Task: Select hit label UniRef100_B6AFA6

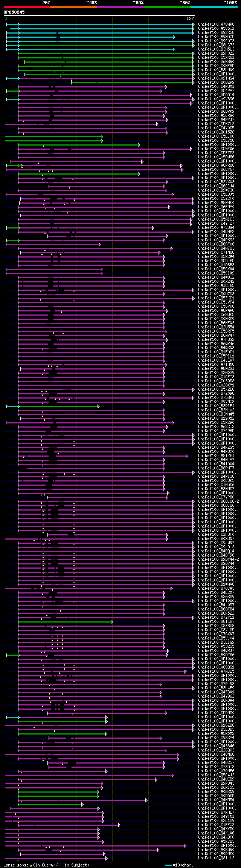Action: [x=216, y=244]
